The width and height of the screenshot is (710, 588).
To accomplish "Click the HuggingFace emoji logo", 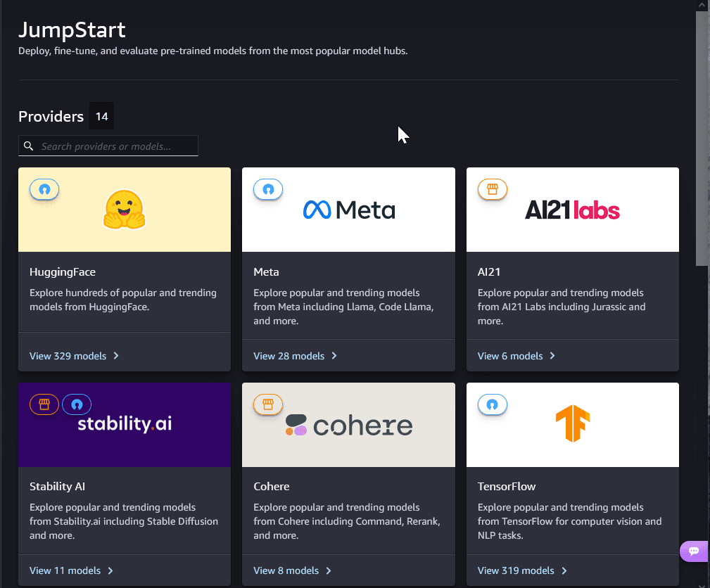I will coord(124,209).
